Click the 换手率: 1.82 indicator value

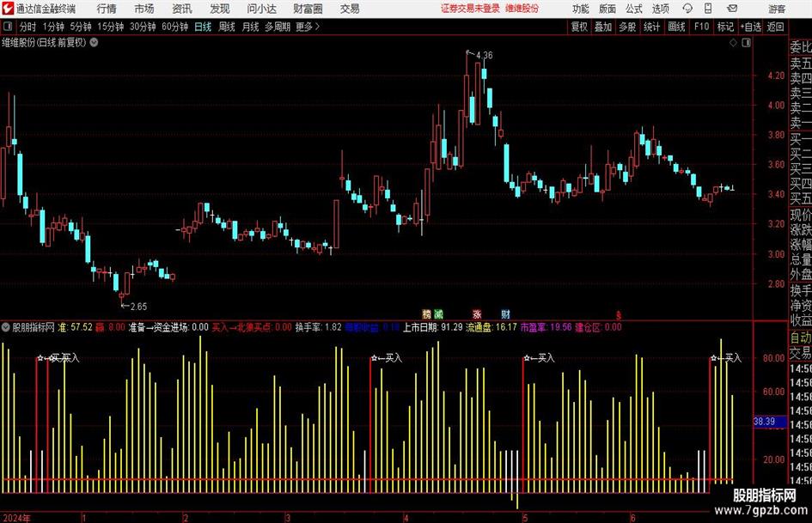tap(319, 327)
